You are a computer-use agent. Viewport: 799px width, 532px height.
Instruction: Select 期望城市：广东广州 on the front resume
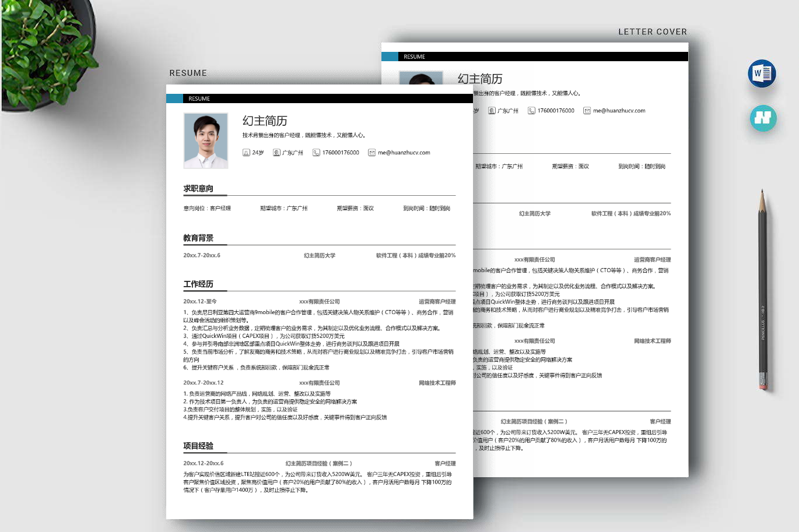pyautogui.click(x=283, y=208)
